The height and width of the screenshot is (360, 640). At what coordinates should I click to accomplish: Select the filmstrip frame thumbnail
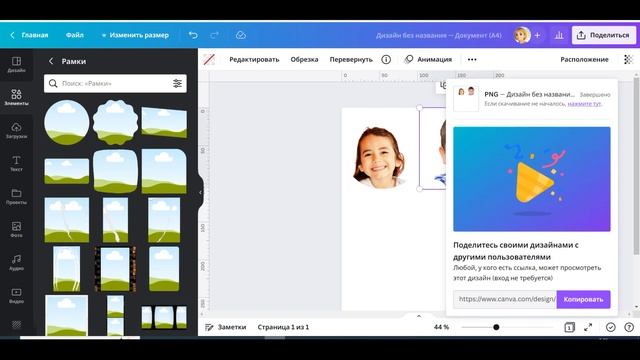pos(116,269)
